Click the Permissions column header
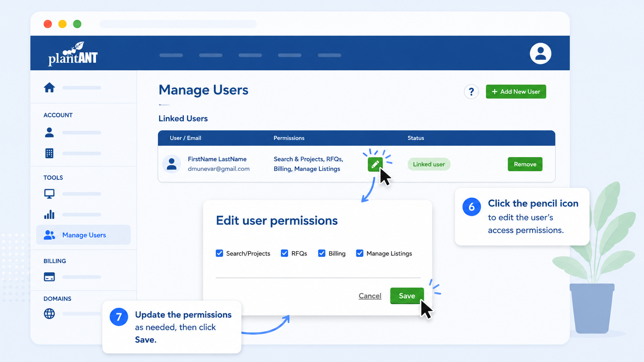644x362 pixels. (x=289, y=138)
